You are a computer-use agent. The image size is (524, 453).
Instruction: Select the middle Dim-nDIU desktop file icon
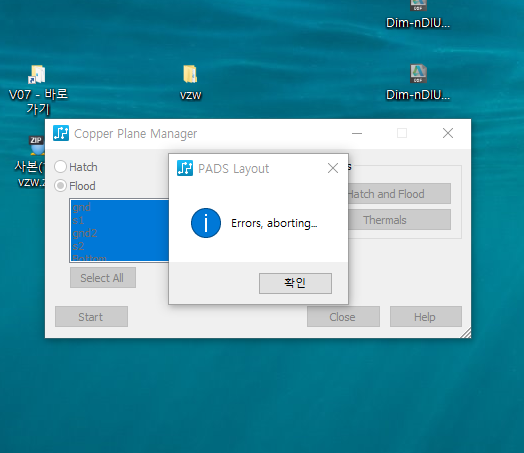[x=418, y=74]
